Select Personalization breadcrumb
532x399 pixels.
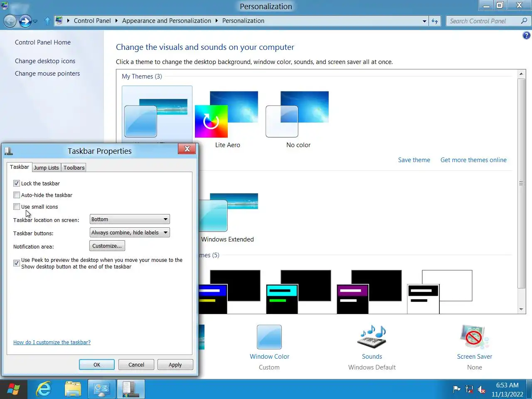(x=243, y=21)
